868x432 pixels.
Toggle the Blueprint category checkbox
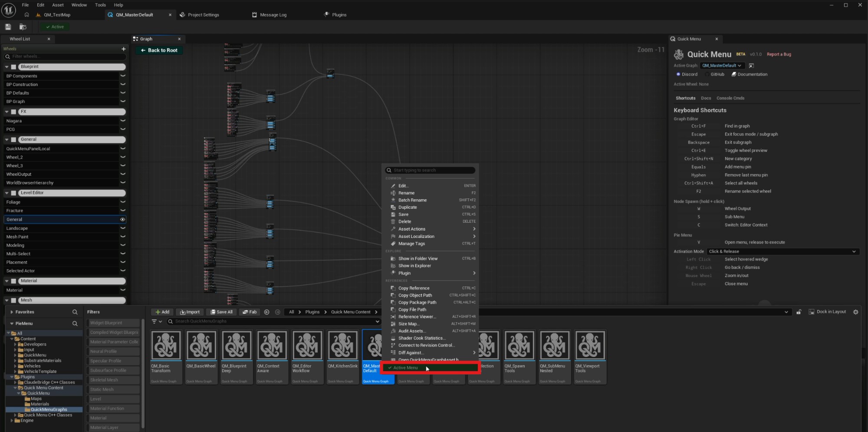tap(13, 67)
